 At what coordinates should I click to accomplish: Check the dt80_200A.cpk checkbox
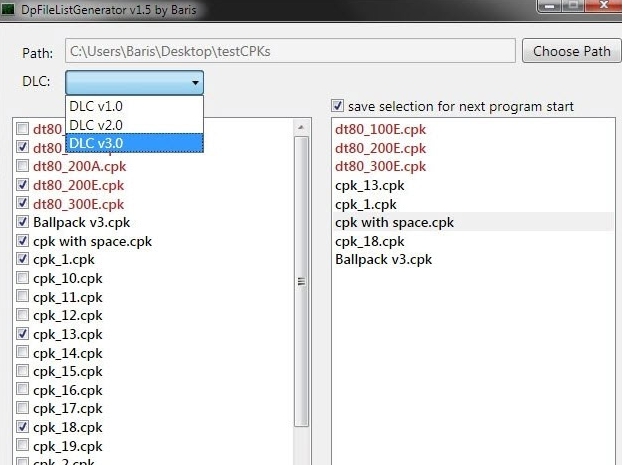22,166
